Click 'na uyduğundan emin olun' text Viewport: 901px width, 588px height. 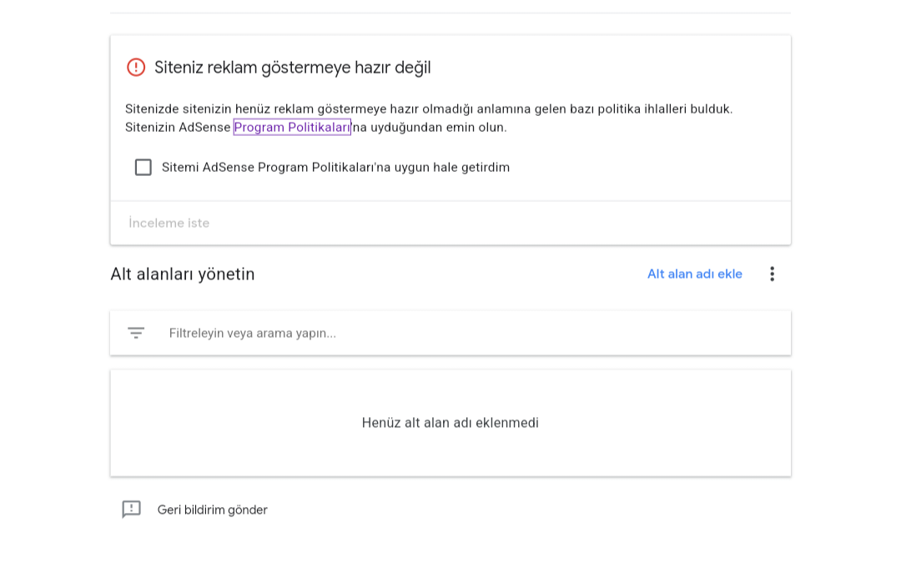click(x=430, y=127)
